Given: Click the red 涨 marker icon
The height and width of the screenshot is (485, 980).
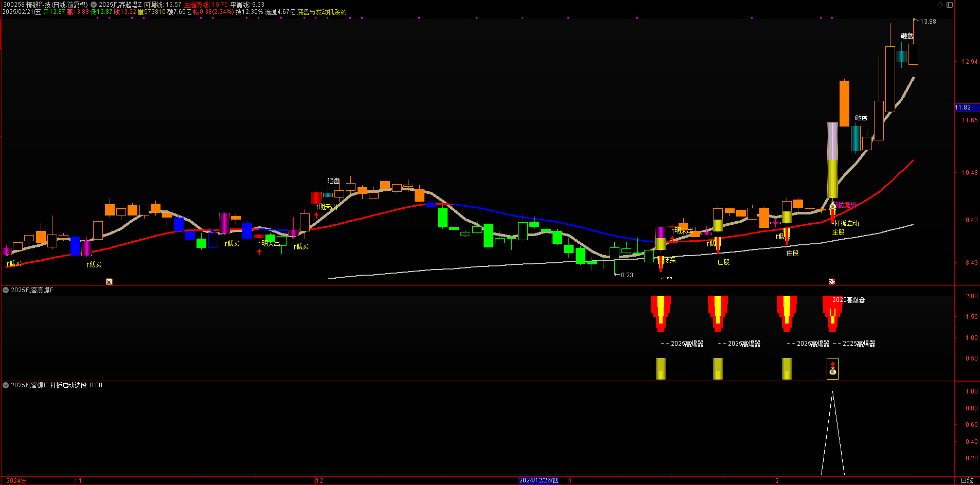Looking at the screenshot, I should point(832,281).
